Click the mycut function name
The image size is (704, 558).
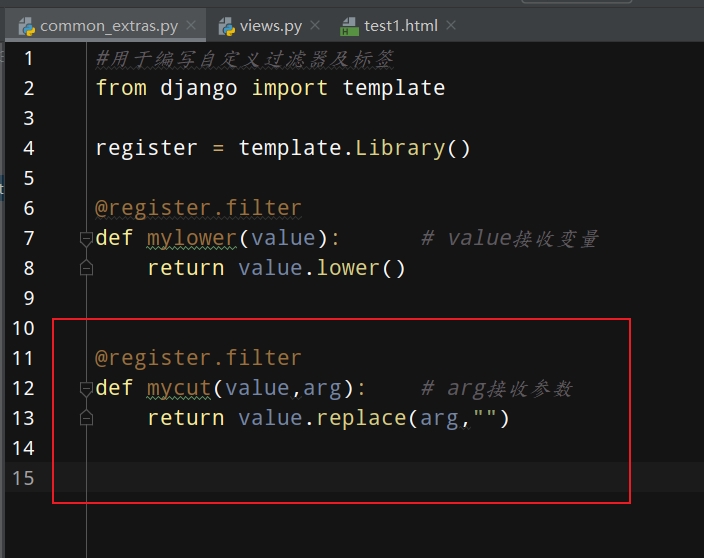coord(180,388)
